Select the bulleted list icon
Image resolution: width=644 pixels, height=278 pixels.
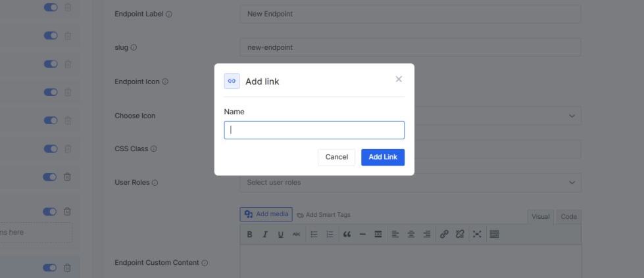314,235
